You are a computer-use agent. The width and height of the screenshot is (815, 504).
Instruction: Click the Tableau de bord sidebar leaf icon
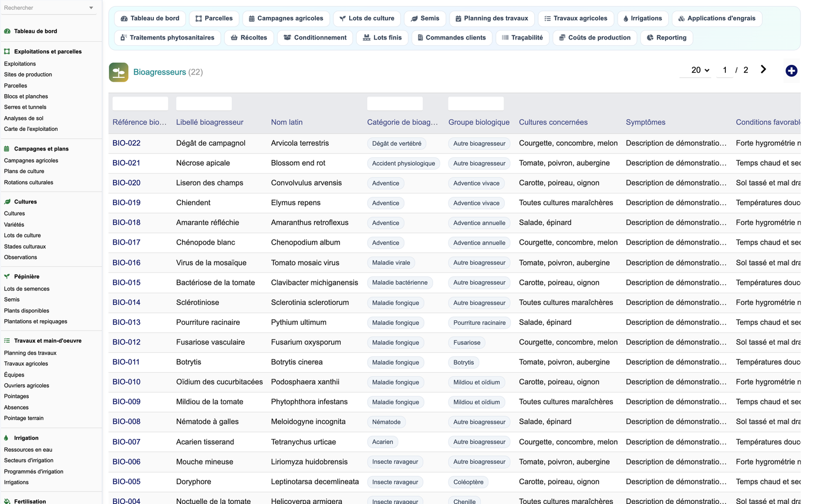pos(7,32)
